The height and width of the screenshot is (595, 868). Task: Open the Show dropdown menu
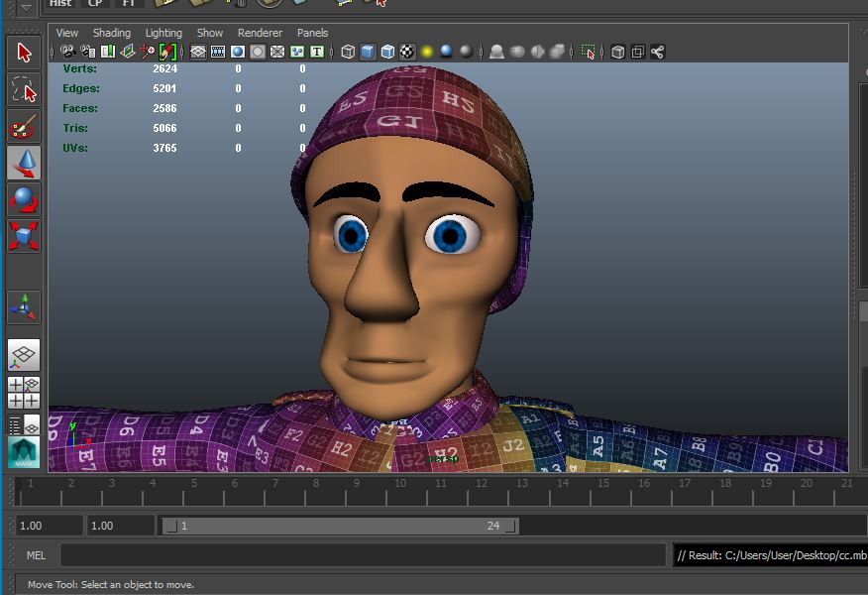210,33
